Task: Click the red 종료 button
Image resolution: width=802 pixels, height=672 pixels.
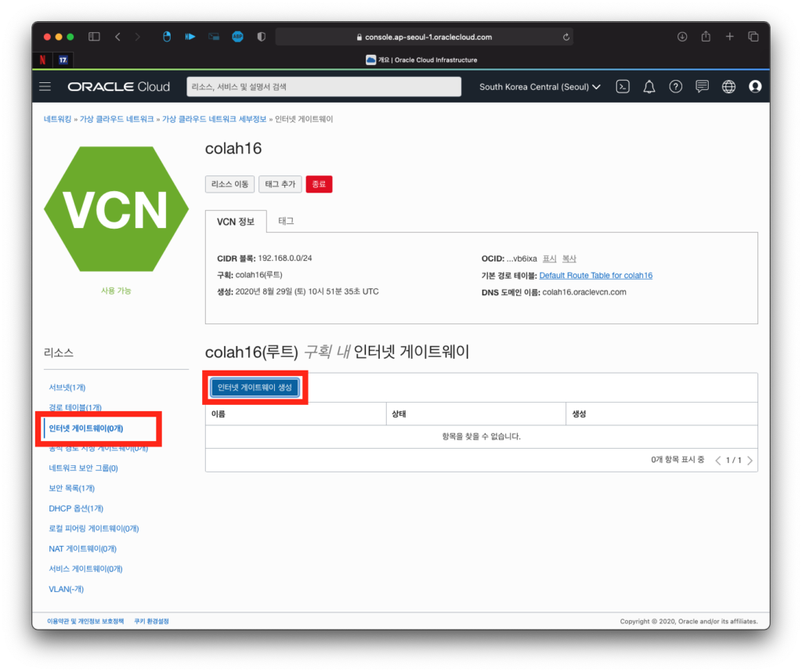Action: [319, 184]
